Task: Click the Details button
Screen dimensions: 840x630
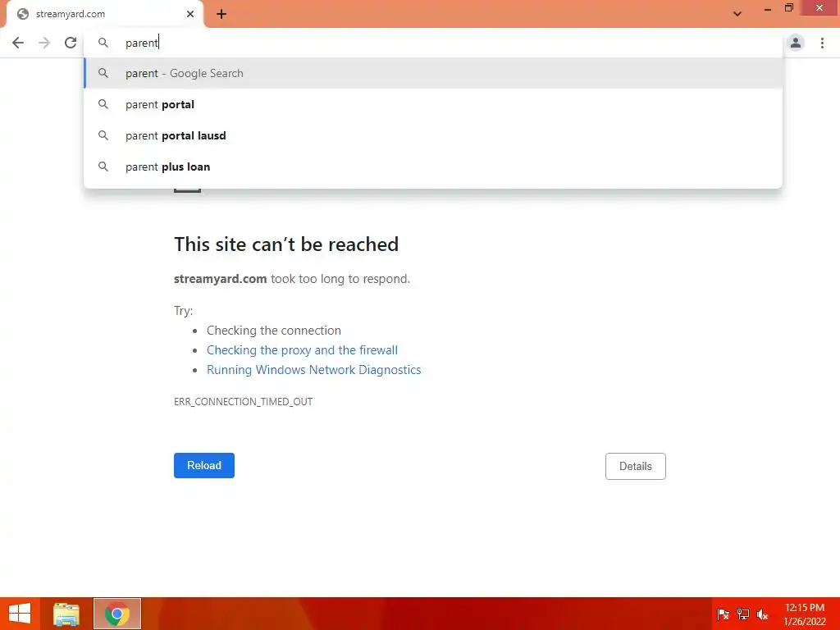Action: pos(636,466)
